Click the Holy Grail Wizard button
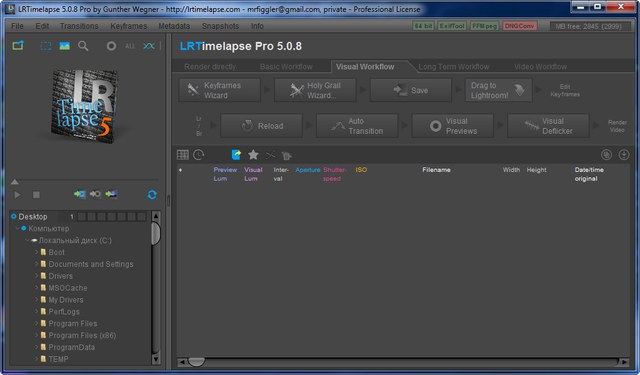Screen dimensions: 640x375 click(315, 90)
